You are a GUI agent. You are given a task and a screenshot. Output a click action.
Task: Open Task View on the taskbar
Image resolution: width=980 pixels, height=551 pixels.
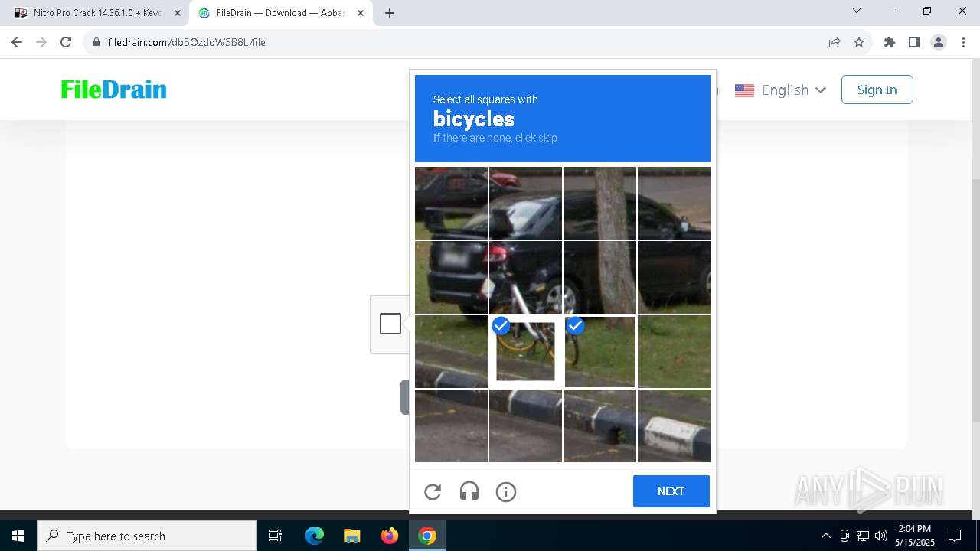tap(276, 536)
